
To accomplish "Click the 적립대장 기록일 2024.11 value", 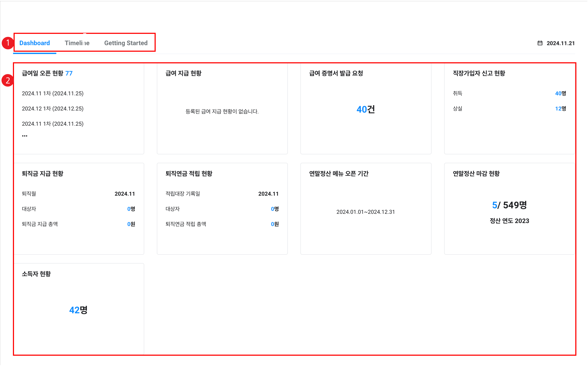I will (x=268, y=194).
